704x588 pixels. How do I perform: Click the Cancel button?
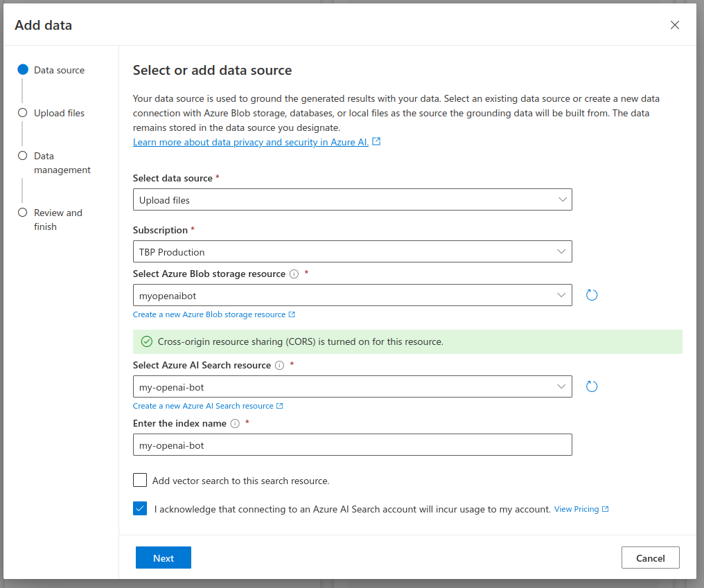(x=650, y=558)
